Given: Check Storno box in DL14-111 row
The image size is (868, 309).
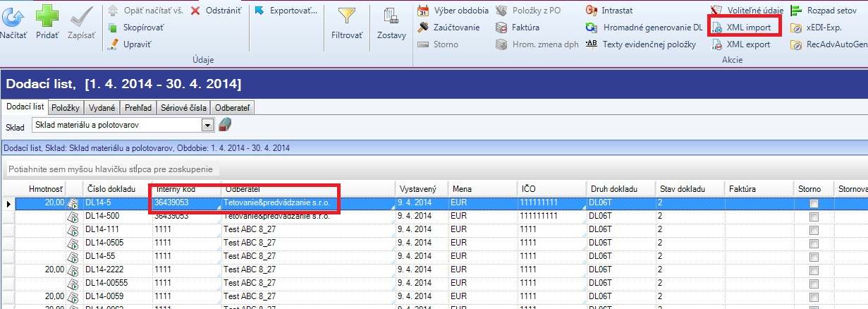Looking at the screenshot, I should (814, 230).
